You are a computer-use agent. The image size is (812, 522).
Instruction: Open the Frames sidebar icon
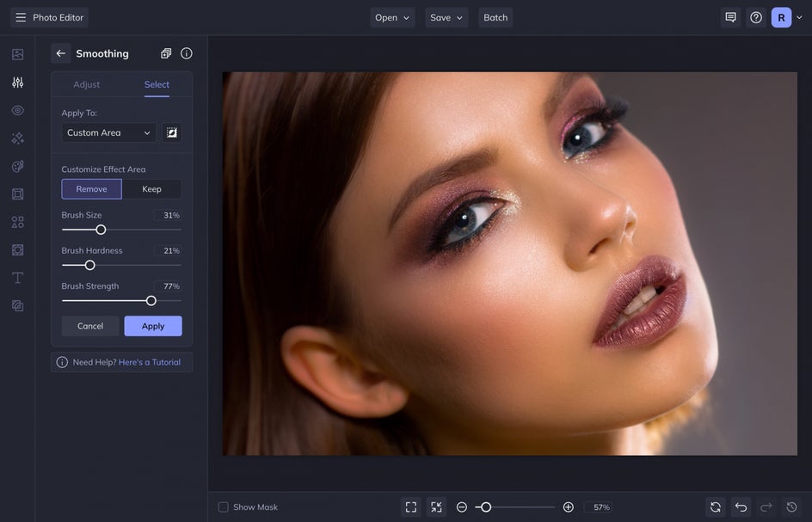[x=17, y=194]
